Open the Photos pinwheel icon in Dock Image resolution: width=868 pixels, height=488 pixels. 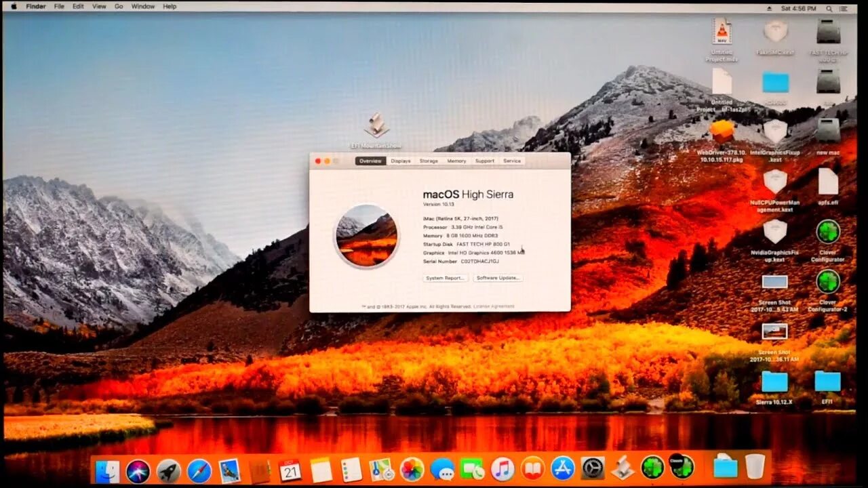[x=412, y=470]
